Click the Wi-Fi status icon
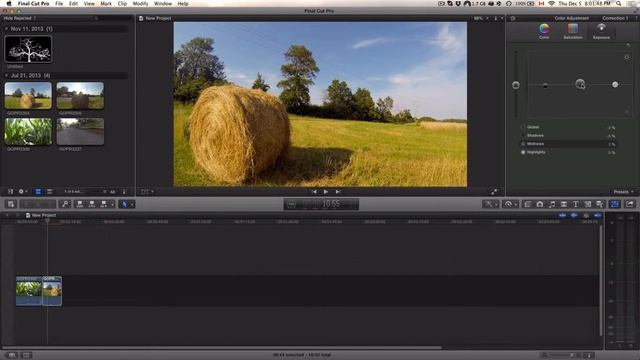This screenshot has width=640, height=360. [551, 3]
